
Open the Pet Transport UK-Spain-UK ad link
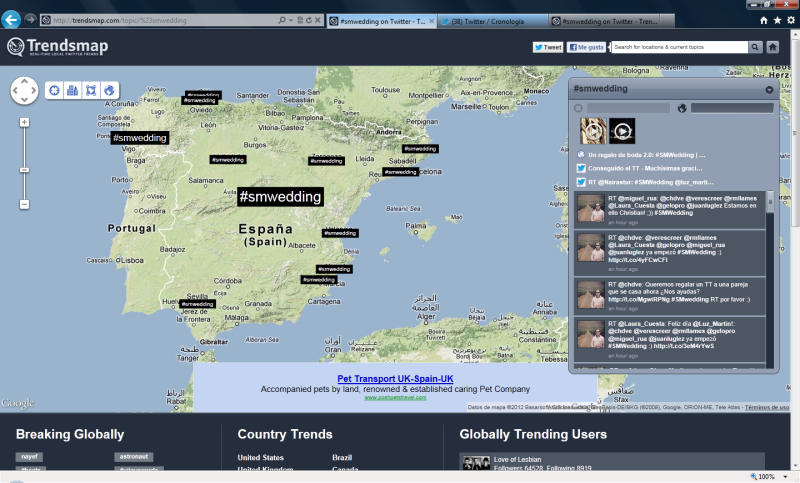click(395, 379)
